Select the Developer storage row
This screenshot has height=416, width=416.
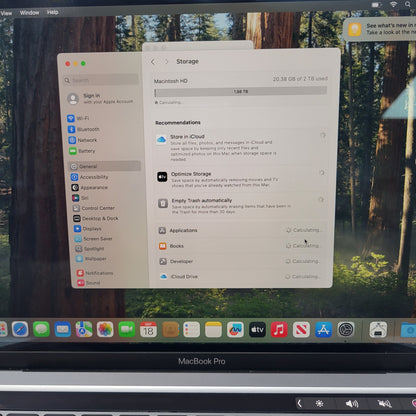click(x=240, y=261)
